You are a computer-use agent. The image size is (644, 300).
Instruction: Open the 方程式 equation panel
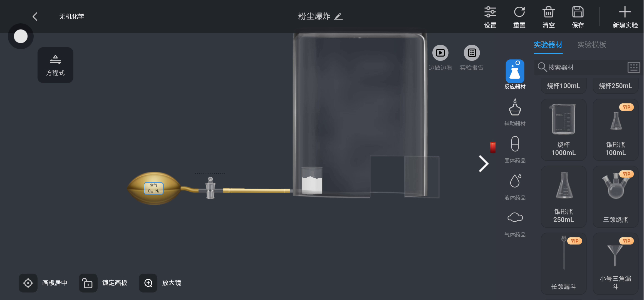55,65
